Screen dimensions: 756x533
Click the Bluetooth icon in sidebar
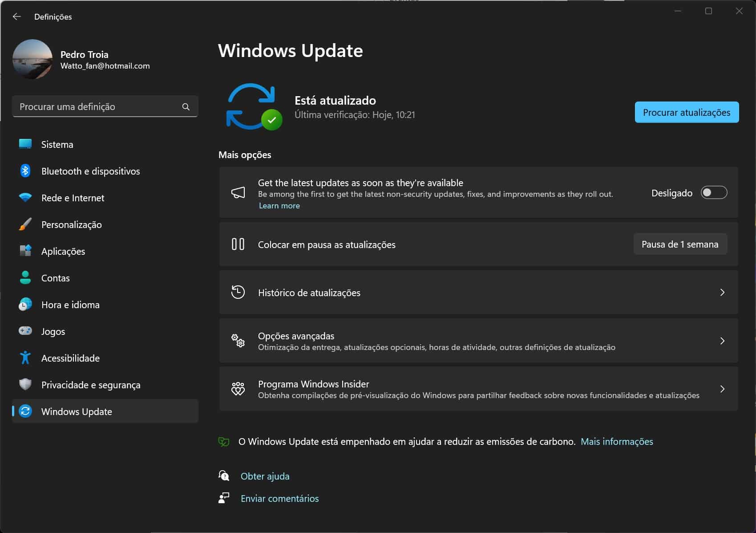point(25,171)
